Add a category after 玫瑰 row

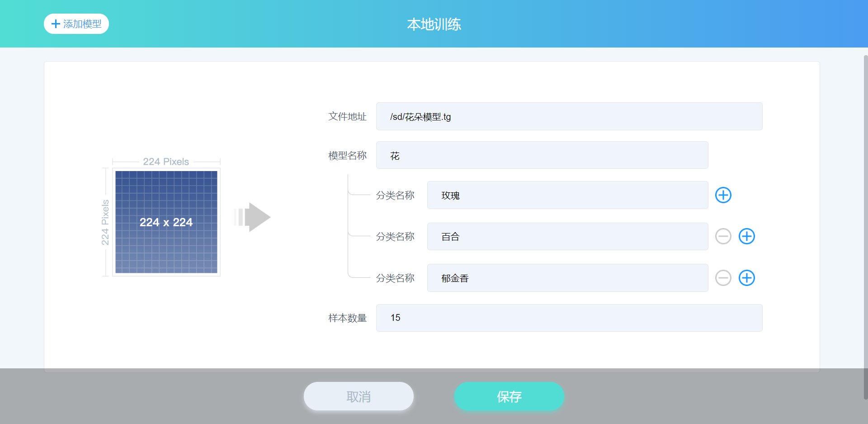[x=723, y=195]
